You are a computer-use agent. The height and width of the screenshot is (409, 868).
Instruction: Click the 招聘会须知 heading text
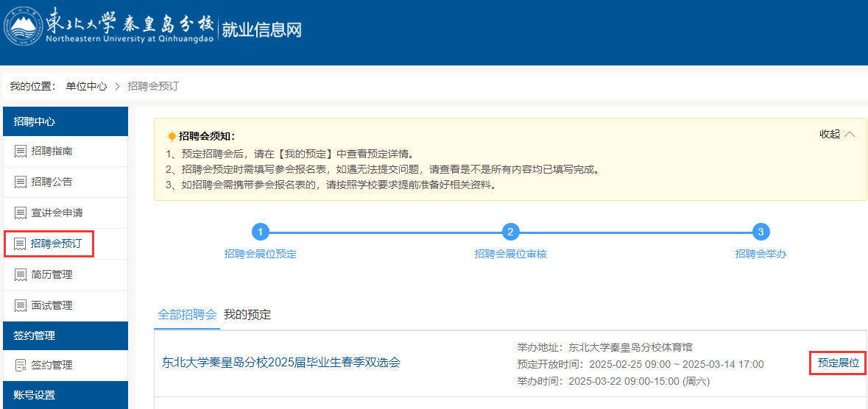coord(207,136)
